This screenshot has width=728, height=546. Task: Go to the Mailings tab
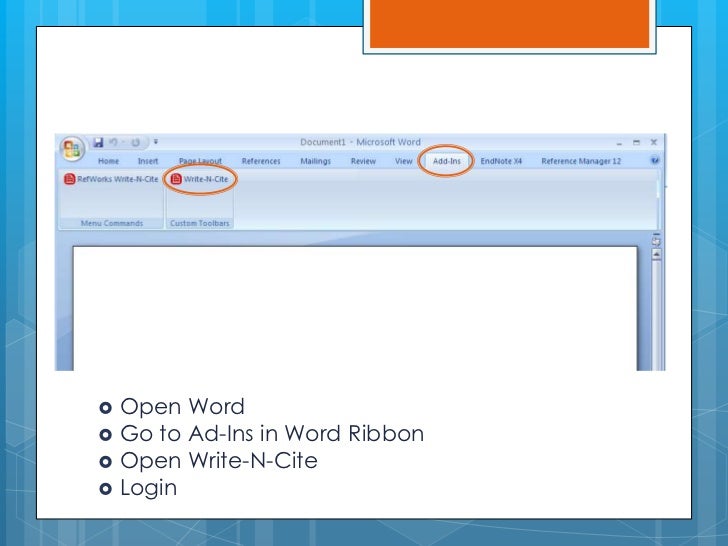click(315, 161)
